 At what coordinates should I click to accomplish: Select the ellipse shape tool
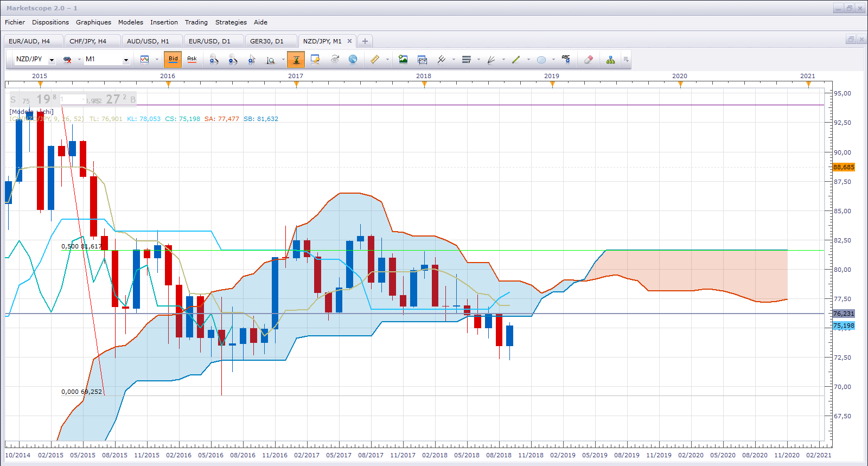[541, 60]
